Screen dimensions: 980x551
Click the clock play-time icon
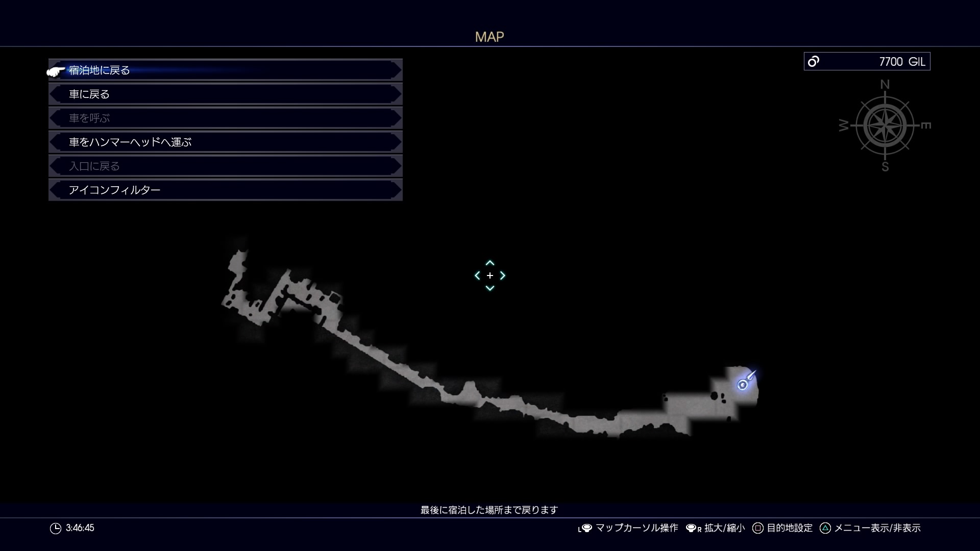tap(56, 529)
